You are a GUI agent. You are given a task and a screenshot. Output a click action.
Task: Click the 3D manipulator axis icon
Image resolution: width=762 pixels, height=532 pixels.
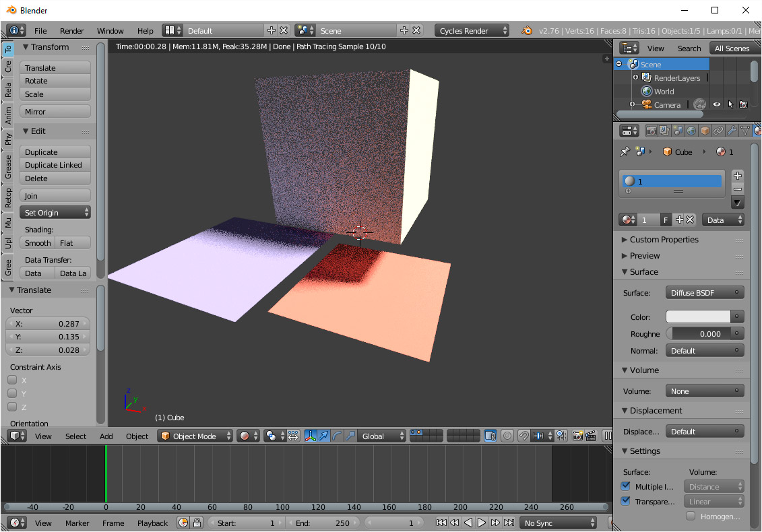pyautogui.click(x=309, y=436)
